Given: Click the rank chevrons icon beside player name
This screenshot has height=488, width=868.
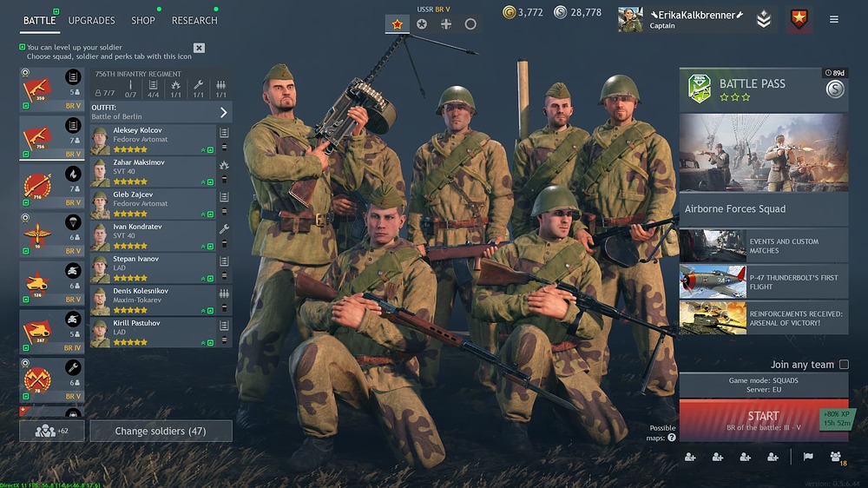Looking at the screenshot, I should tap(764, 20).
